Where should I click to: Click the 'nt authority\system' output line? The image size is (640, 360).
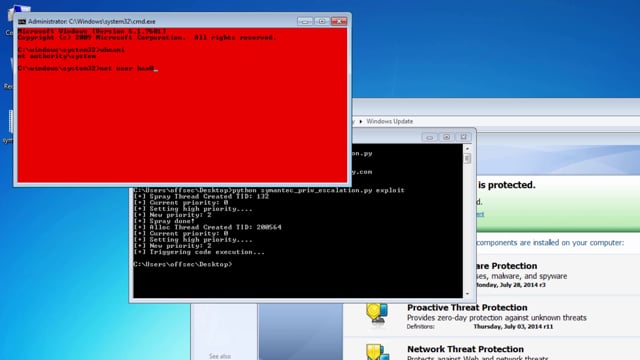click(x=57, y=56)
